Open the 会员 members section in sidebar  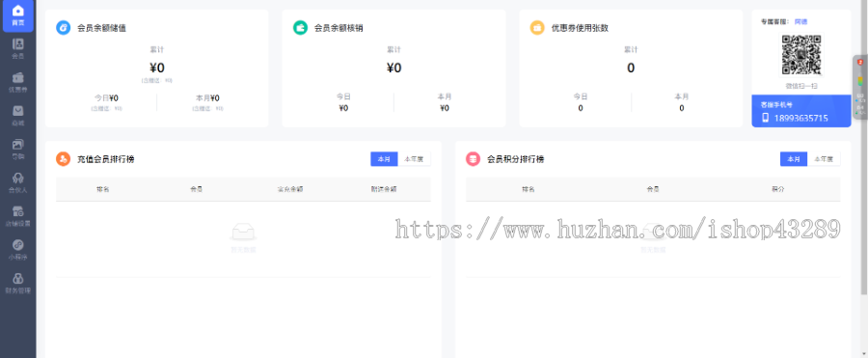click(18, 49)
